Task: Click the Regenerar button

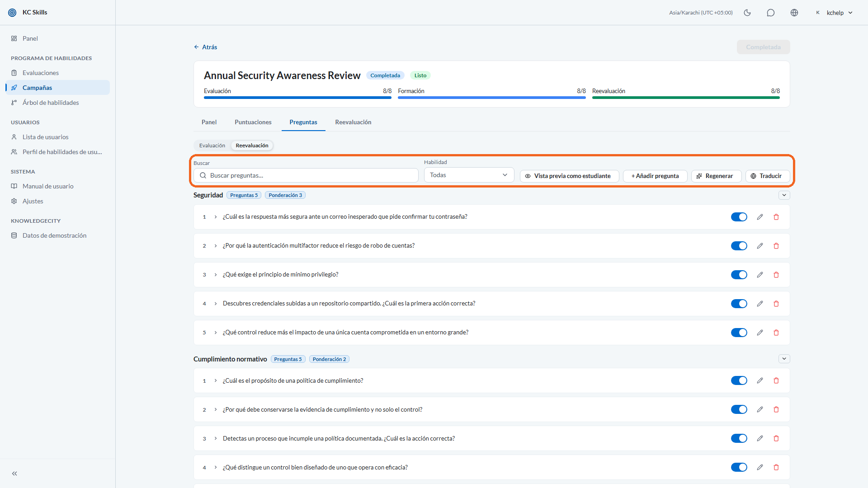Action: point(716,176)
